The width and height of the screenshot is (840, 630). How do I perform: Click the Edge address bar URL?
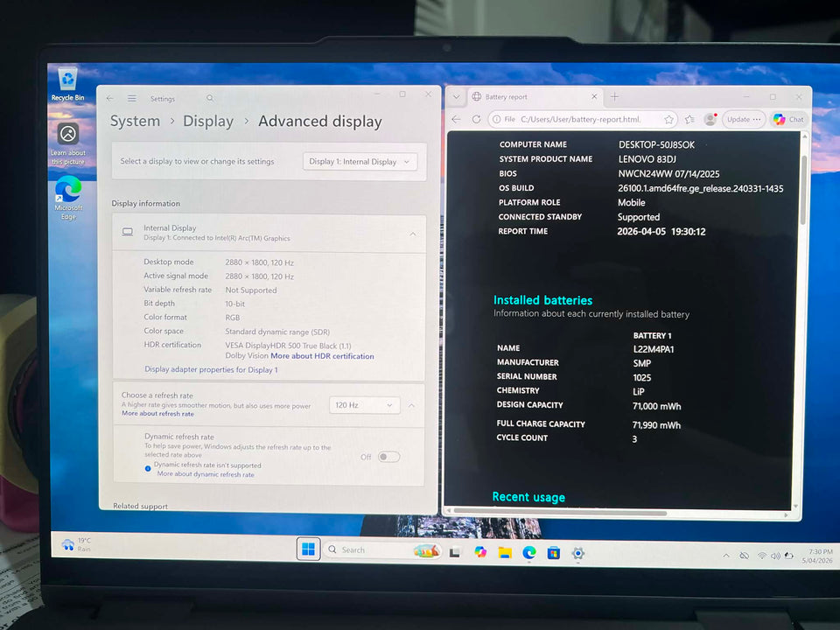[x=581, y=120]
